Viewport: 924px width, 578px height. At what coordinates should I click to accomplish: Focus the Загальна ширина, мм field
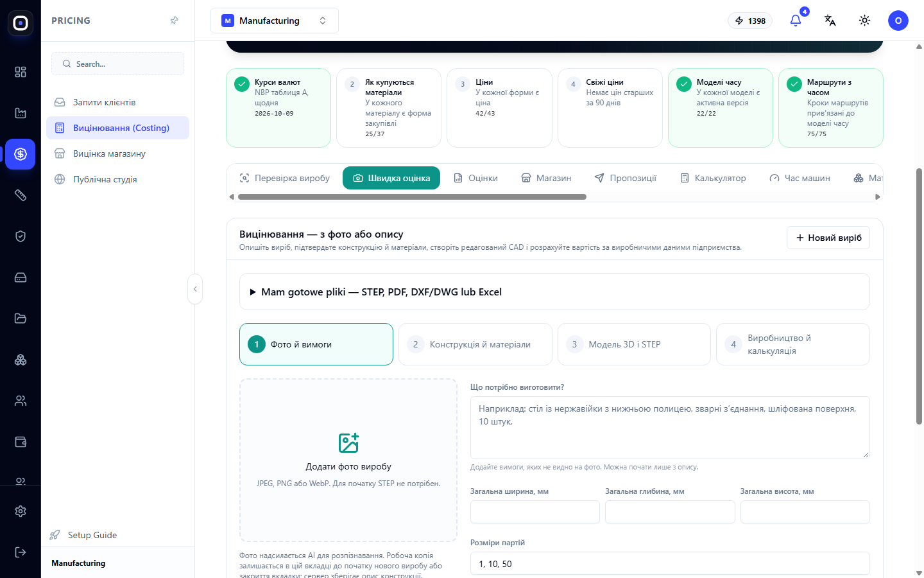(x=535, y=512)
